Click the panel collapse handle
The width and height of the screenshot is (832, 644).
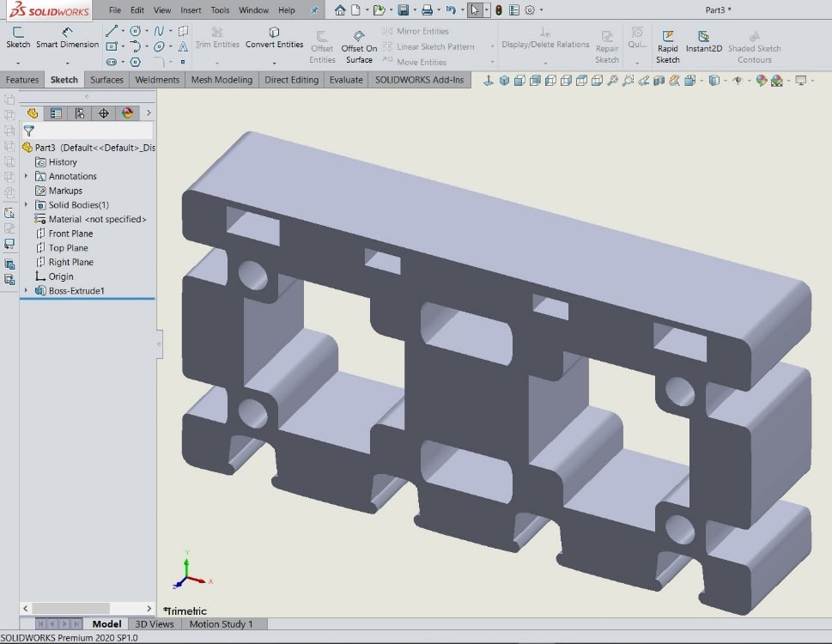point(159,344)
